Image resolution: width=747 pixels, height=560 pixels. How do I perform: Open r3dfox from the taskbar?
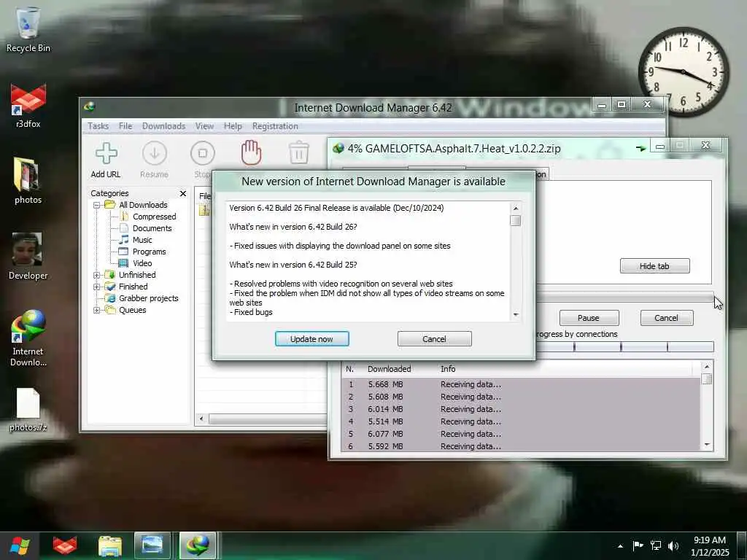(65, 545)
